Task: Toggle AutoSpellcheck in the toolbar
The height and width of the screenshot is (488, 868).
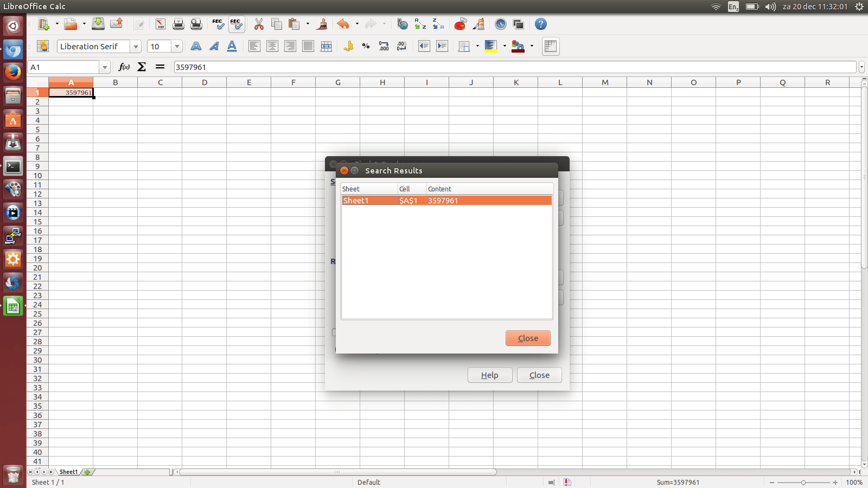Action: (x=236, y=24)
